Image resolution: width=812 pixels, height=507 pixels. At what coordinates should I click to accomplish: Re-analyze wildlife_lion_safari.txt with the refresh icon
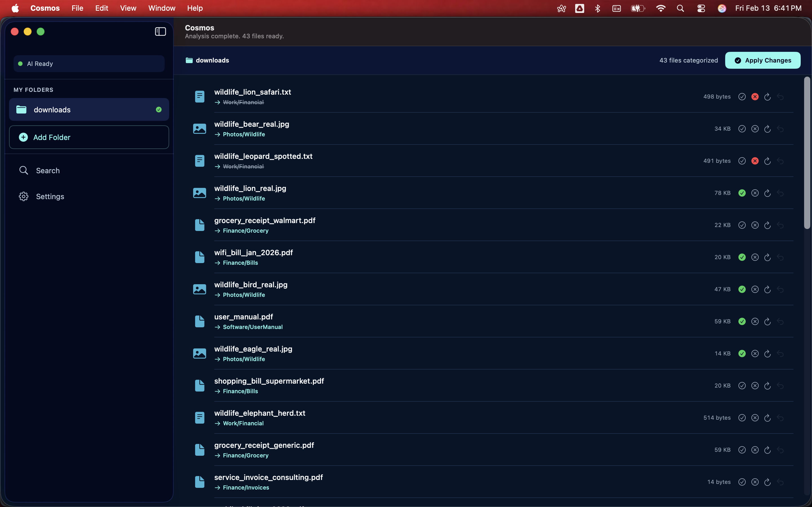[x=768, y=97]
